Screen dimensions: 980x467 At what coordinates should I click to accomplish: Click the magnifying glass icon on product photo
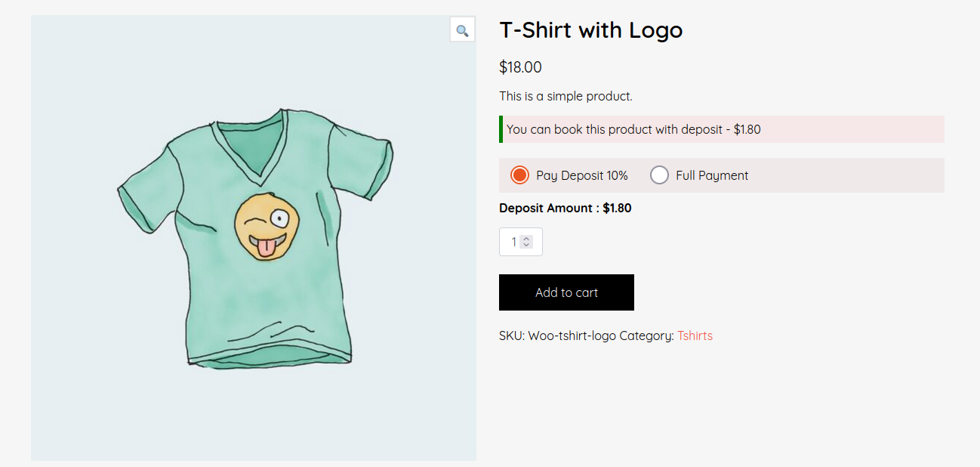462,29
